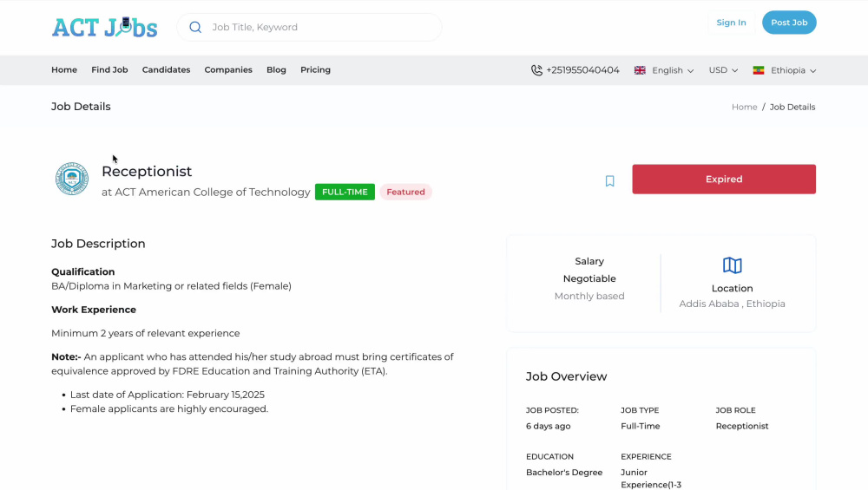Viewport: 868px width, 490px height.
Task: Focus the Job Title, Keyword search field
Action: click(310, 27)
